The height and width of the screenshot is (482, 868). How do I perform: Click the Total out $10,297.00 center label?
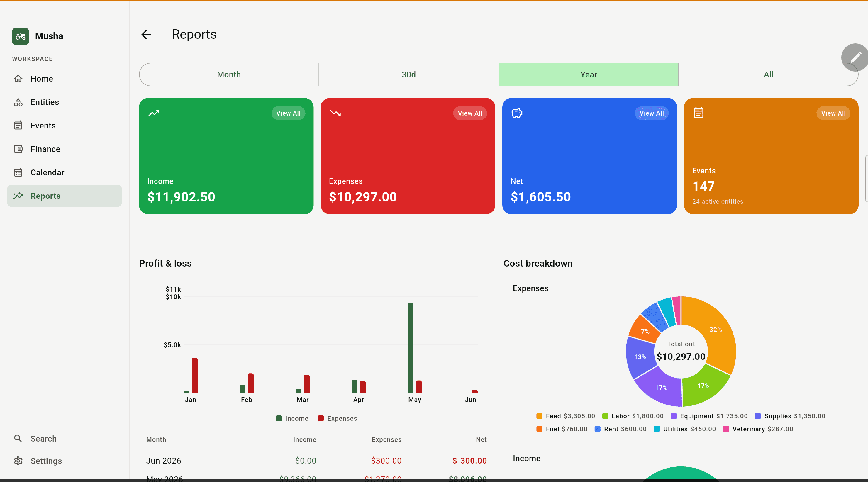(x=681, y=351)
